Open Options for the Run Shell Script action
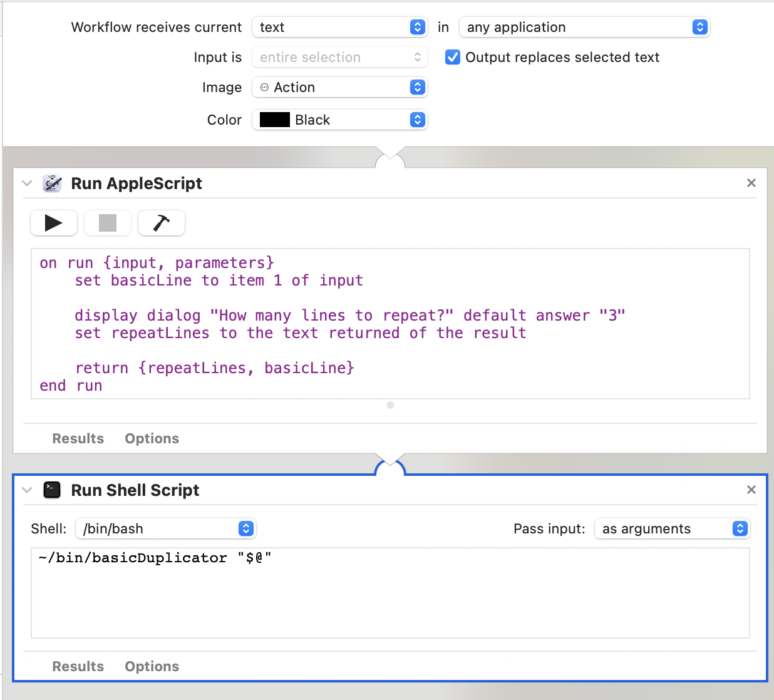The height and width of the screenshot is (700, 774). tap(152, 667)
